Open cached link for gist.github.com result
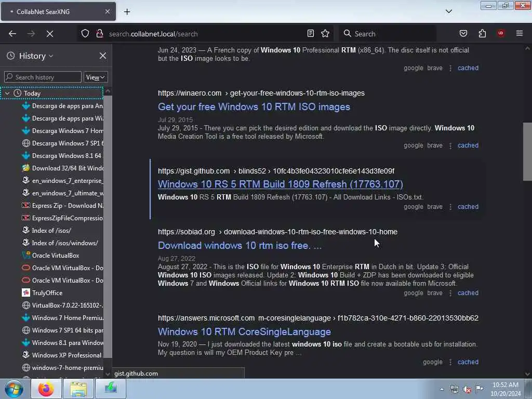This screenshot has width=532, height=399. click(468, 207)
